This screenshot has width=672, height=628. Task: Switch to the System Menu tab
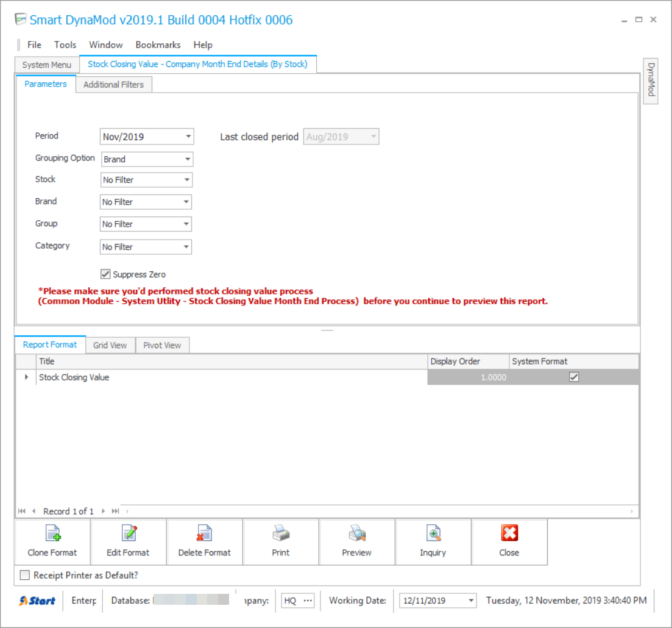tap(47, 65)
